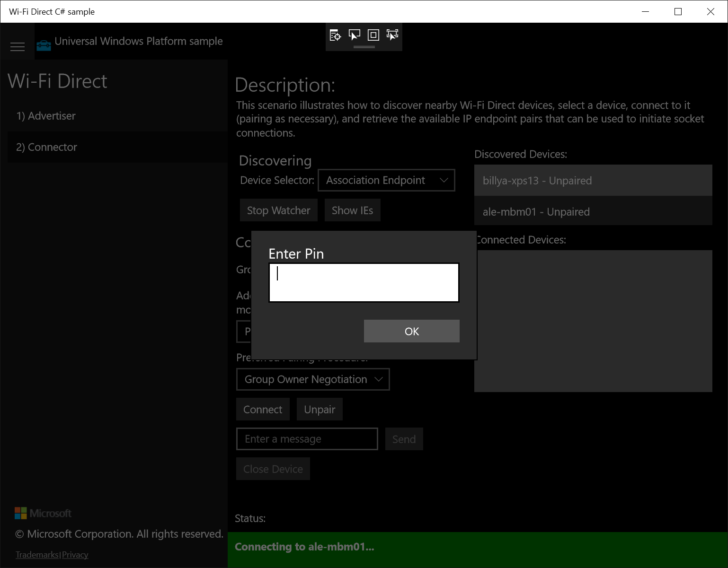The image size is (728, 568).
Task: Toggle track focused element debug icon
Action: tap(392, 35)
